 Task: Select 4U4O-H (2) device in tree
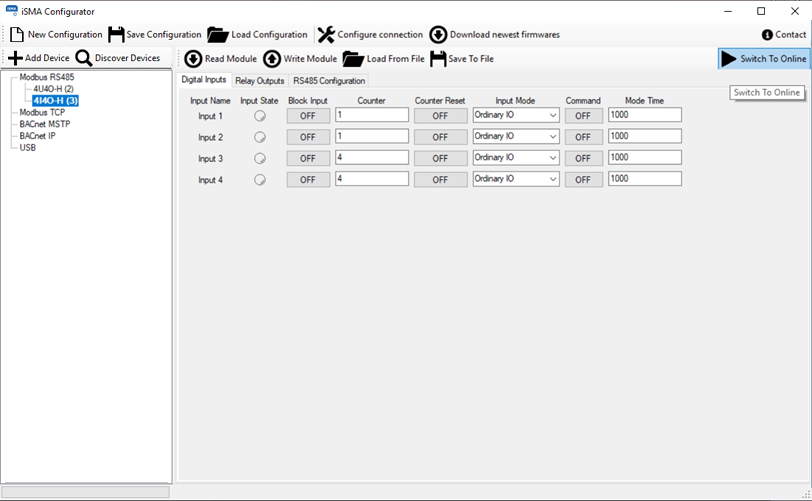coord(53,89)
